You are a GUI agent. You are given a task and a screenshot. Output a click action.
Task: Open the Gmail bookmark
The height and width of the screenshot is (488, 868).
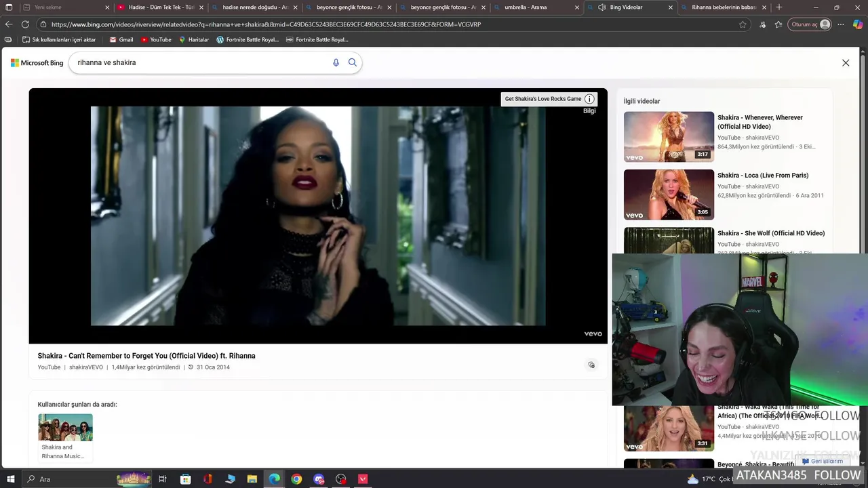(x=121, y=39)
